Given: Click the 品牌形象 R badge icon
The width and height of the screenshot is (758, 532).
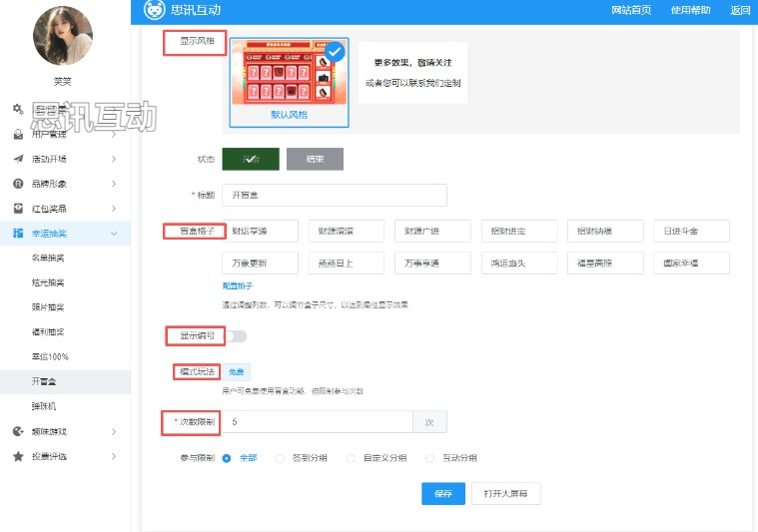Looking at the screenshot, I should 18,184.
